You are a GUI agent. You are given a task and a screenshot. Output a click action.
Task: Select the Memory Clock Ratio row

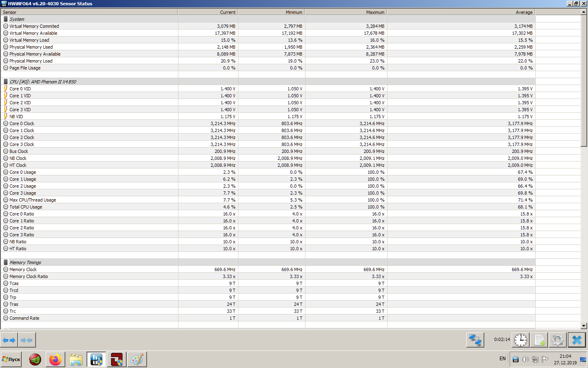click(268, 276)
